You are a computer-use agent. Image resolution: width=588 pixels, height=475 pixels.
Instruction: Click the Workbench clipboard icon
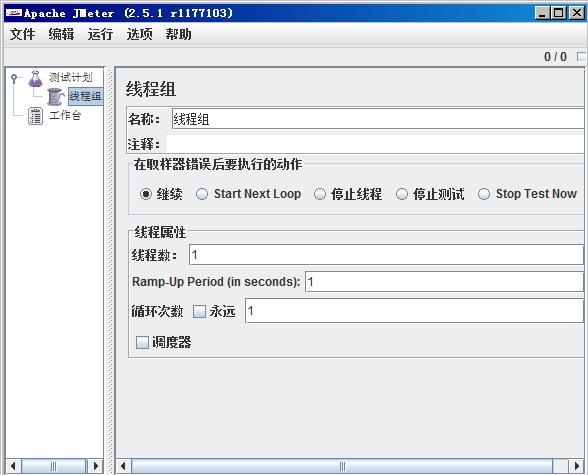(36, 115)
